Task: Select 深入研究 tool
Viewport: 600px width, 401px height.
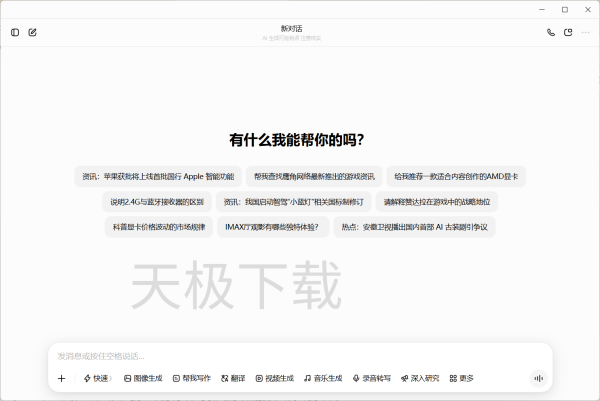Action: click(420, 378)
